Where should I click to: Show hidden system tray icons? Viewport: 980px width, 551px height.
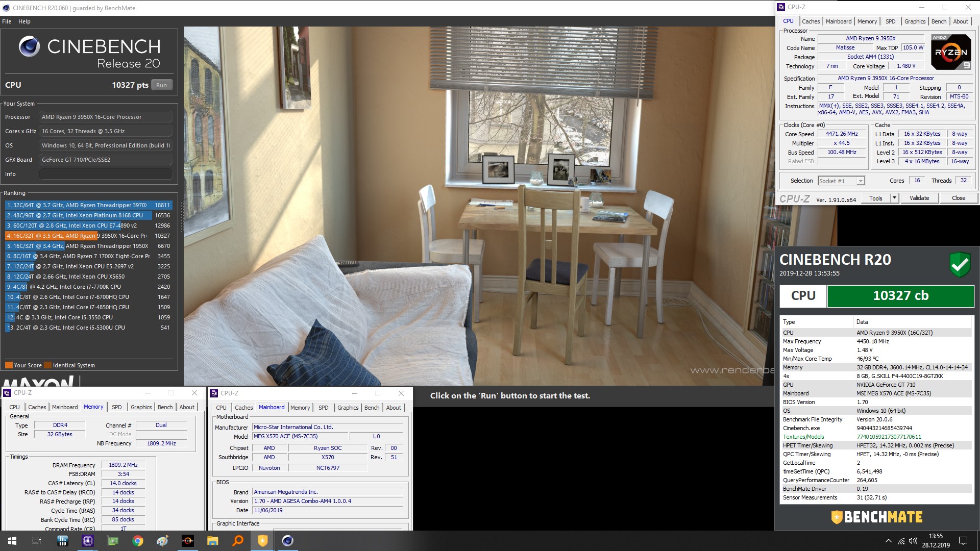click(888, 541)
